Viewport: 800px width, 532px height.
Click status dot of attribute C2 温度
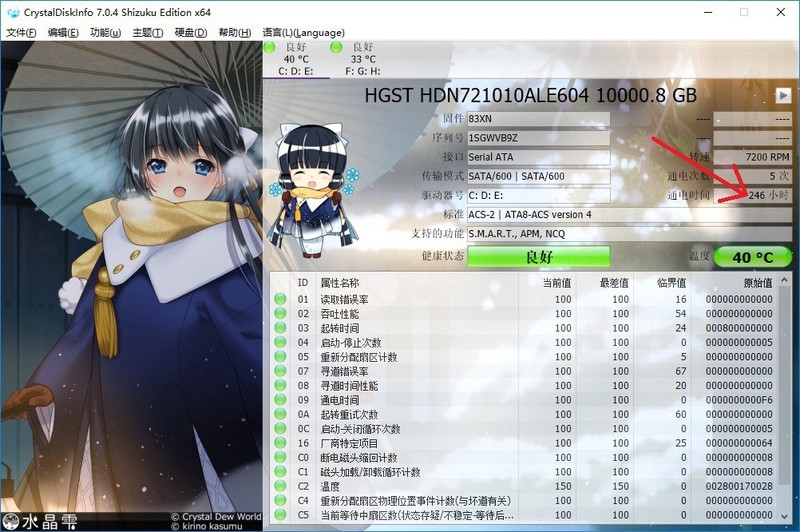280,486
